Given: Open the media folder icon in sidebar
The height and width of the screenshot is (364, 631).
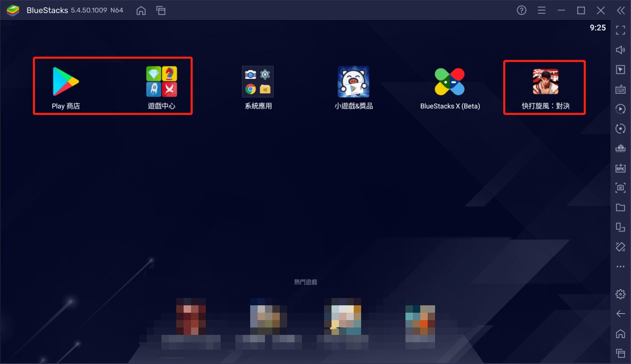Looking at the screenshot, I should pos(621,207).
